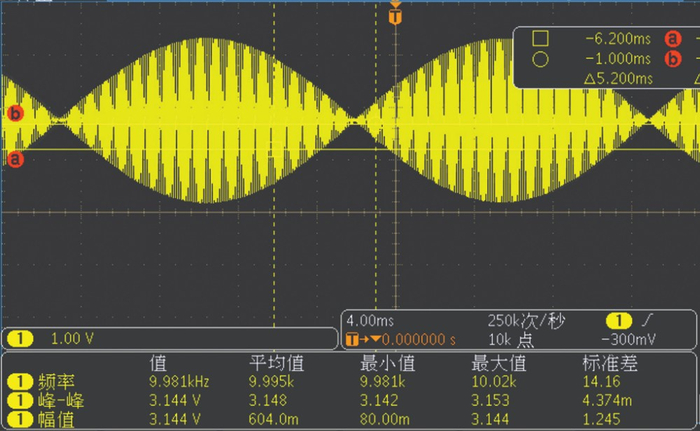Select the △5.200ms delta reading
Viewport: 700px width, 431px height.
click(618, 79)
